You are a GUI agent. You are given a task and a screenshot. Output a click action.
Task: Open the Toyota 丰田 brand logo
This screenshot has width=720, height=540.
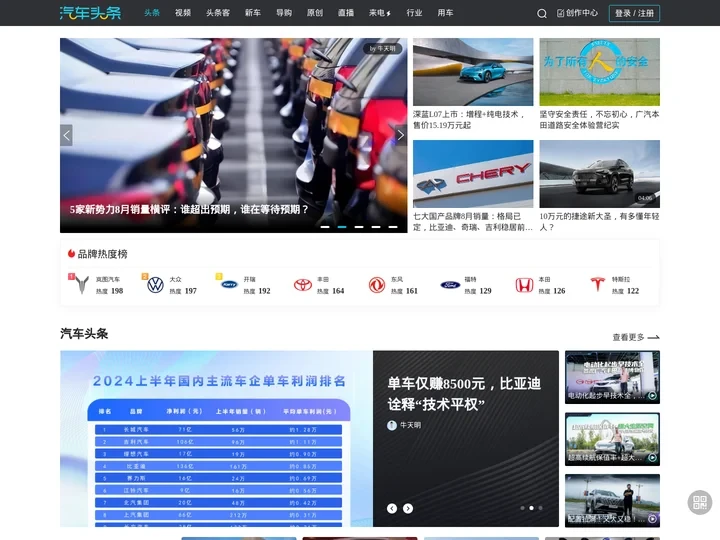tap(303, 285)
